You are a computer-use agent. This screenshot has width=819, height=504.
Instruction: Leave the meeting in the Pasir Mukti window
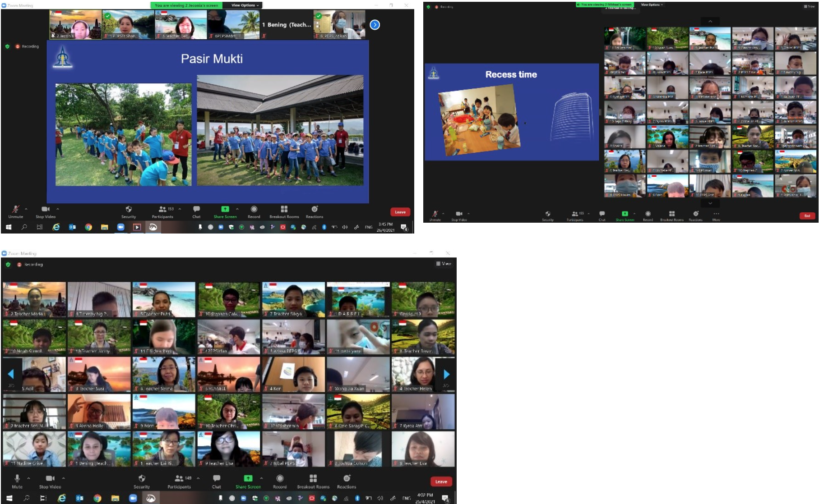point(400,212)
